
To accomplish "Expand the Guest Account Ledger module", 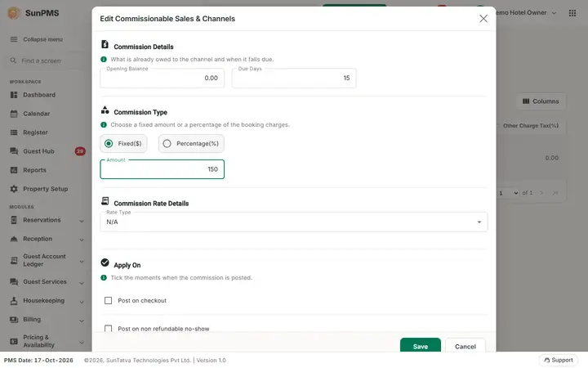I will [x=82, y=262].
